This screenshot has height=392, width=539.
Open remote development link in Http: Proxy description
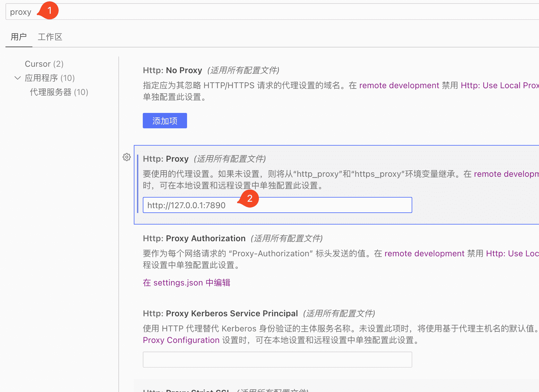click(506, 174)
